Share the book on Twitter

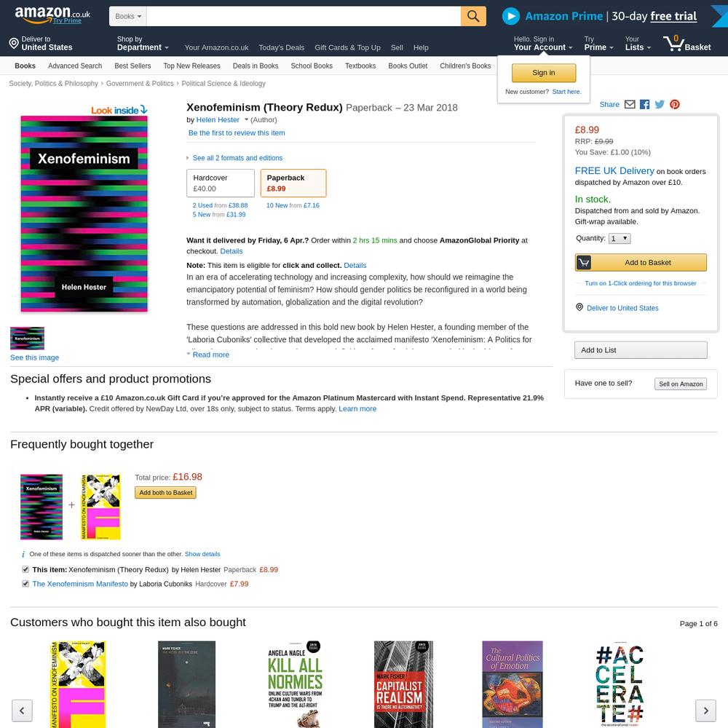660,104
